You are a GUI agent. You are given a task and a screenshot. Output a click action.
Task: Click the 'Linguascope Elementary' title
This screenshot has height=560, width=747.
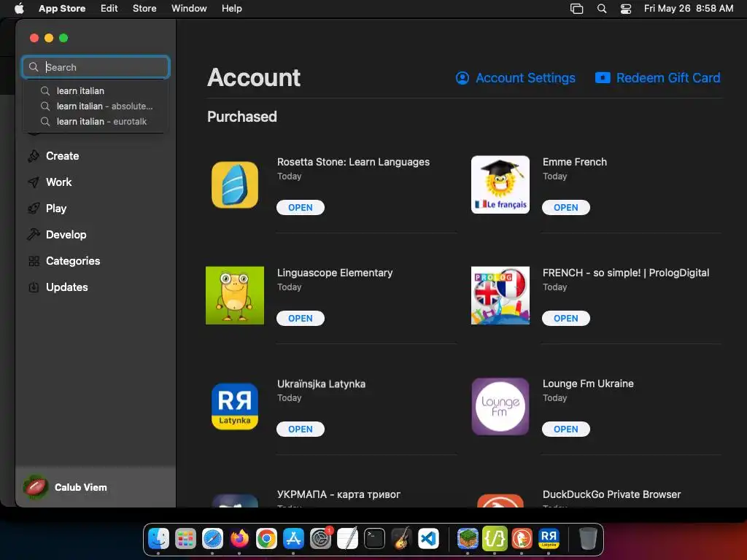[x=335, y=273]
